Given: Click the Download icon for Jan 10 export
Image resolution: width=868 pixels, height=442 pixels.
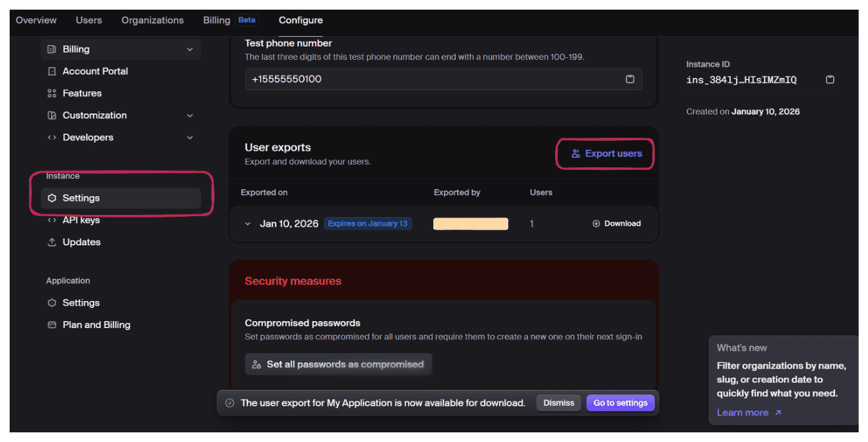Looking at the screenshot, I should pyautogui.click(x=596, y=224).
